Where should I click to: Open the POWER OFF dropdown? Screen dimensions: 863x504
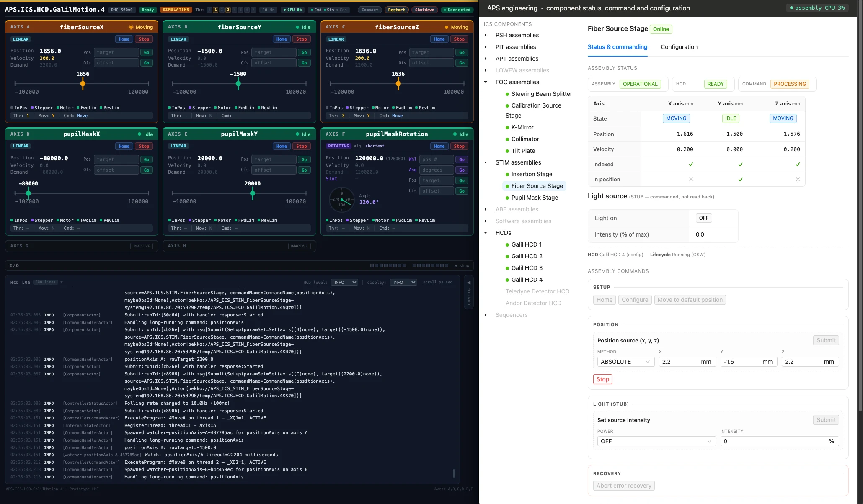[656, 441]
